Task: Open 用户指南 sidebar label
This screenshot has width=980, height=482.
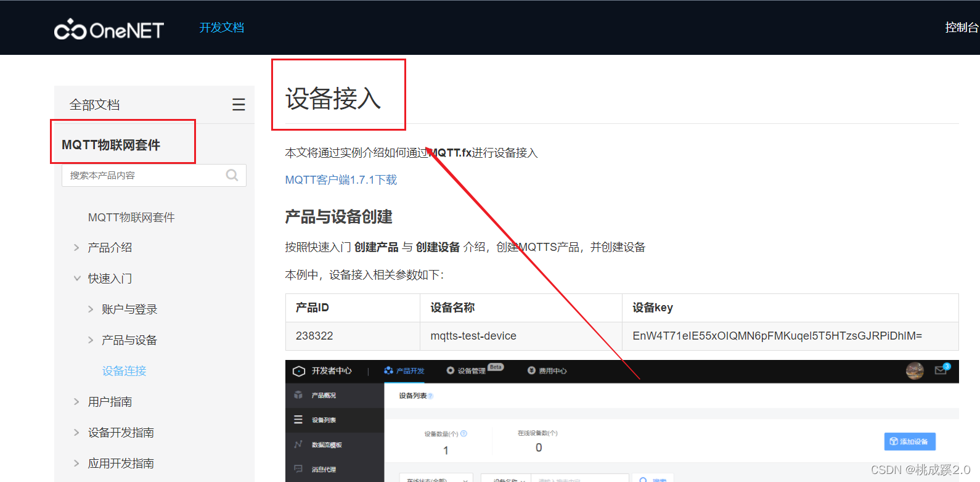Action: 110,402
